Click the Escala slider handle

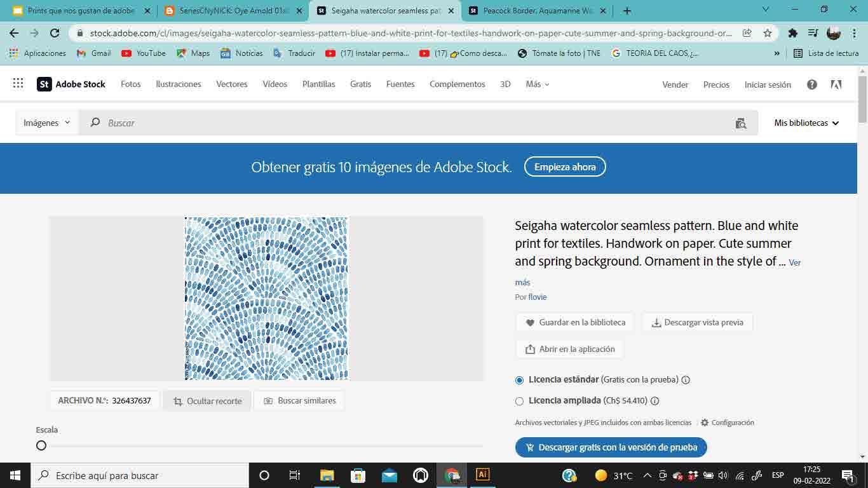[41, 445]
